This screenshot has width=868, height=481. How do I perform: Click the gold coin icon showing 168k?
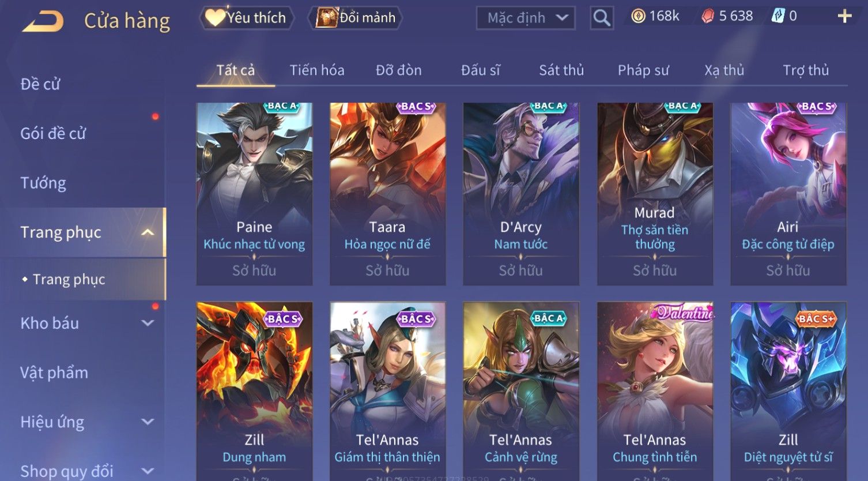click(x=638, y=16)
